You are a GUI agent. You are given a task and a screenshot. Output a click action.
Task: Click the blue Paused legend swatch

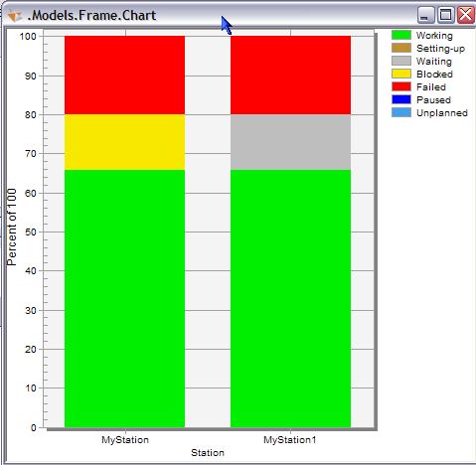point(401,99)
